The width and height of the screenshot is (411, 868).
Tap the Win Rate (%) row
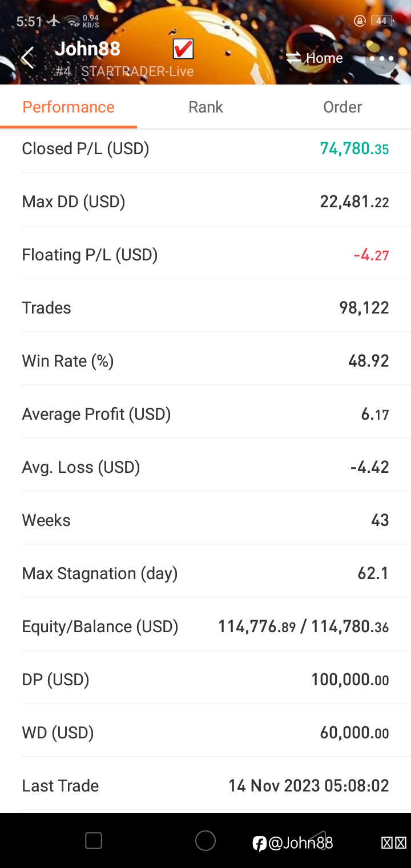(x=205, y=361)
